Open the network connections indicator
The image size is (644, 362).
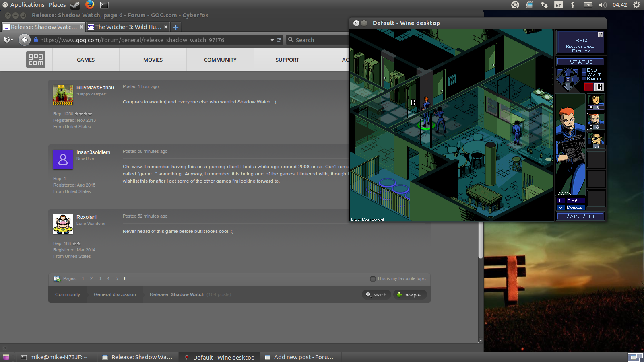[x=544, y=5]
